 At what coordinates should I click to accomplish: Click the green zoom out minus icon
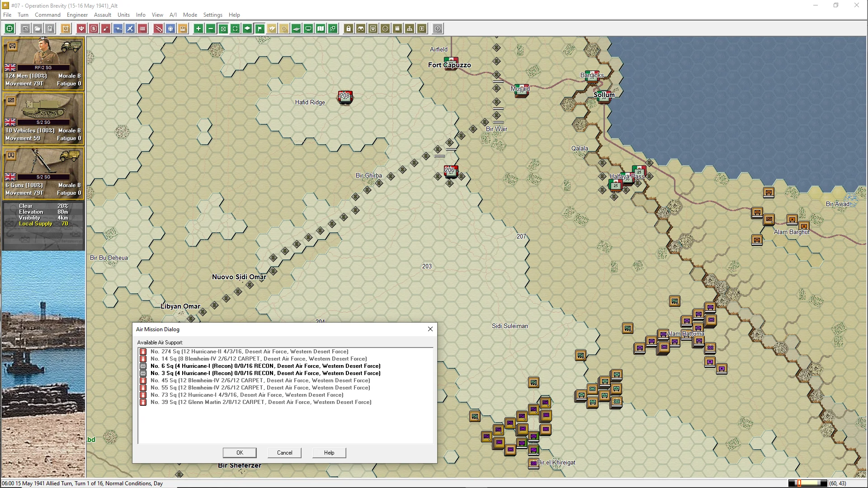211,28
